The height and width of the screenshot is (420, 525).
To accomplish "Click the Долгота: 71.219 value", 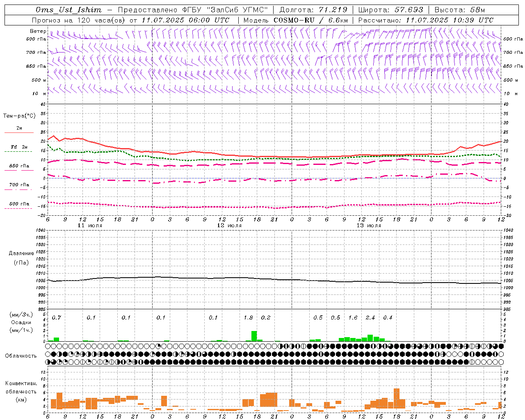I will (313, 10).
